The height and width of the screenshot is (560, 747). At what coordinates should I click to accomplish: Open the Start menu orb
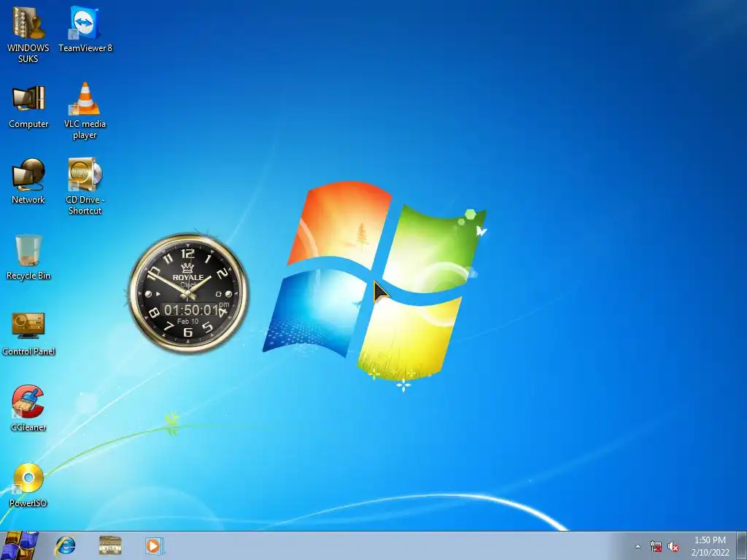[19, 545]
